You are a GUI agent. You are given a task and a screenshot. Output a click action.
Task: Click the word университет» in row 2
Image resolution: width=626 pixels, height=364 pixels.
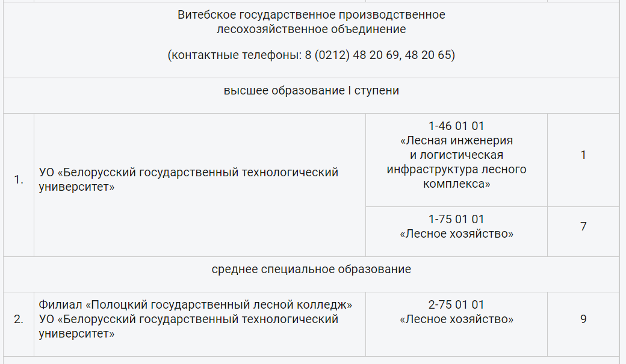pyautogui.click(x=76, y=334)
